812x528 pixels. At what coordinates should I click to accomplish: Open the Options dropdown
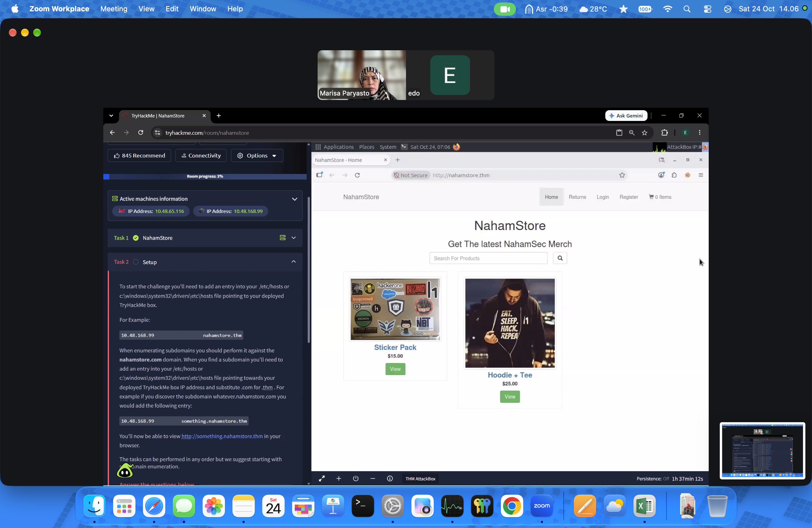click(257, 155)
